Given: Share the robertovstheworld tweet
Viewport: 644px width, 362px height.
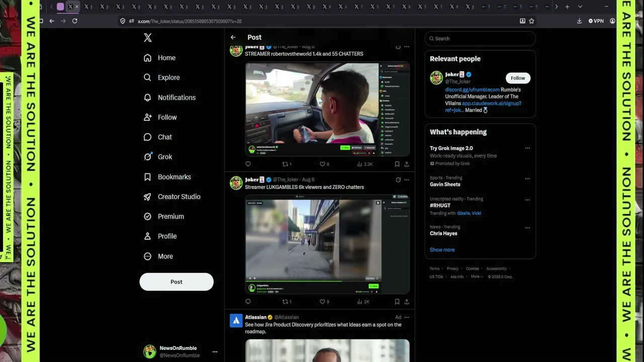Looking at the screenshot, I should tap(407, 164).
